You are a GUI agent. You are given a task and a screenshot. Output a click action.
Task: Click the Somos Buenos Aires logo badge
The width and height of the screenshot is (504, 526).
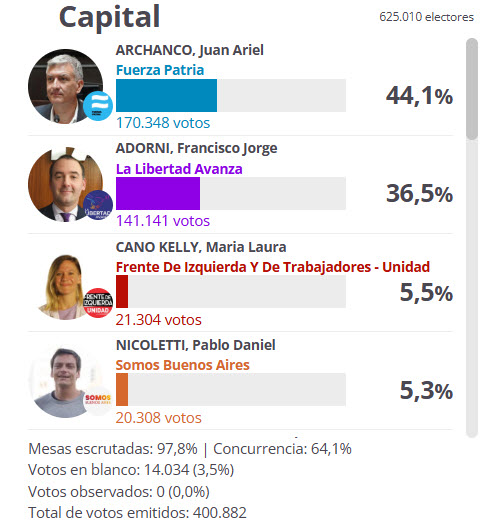click(98, 401)
